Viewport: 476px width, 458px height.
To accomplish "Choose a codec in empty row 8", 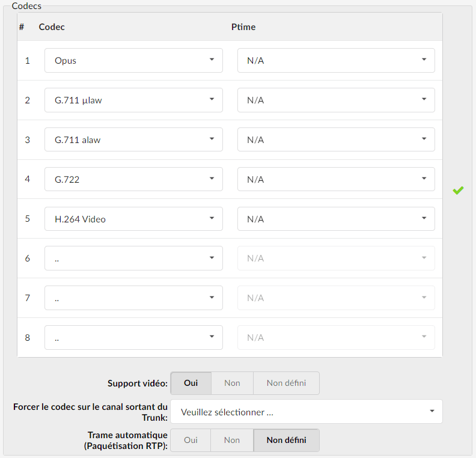I will click(133, 338).
